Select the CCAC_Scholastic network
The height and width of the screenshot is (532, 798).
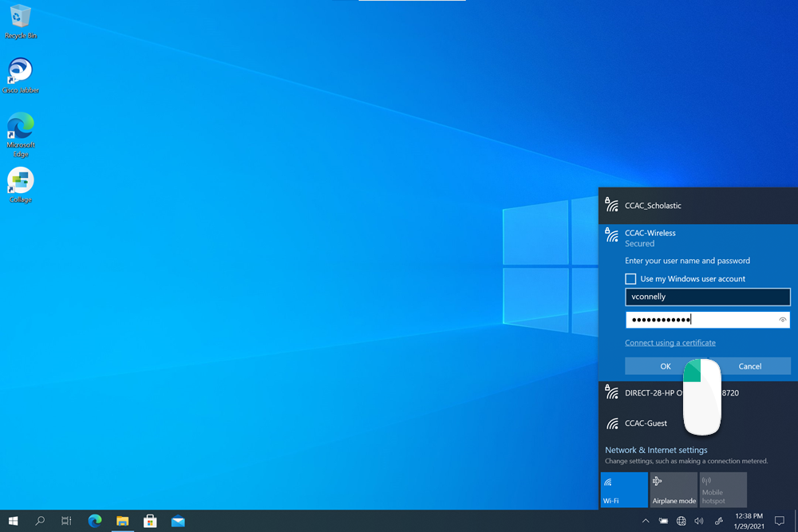[698, 206]
